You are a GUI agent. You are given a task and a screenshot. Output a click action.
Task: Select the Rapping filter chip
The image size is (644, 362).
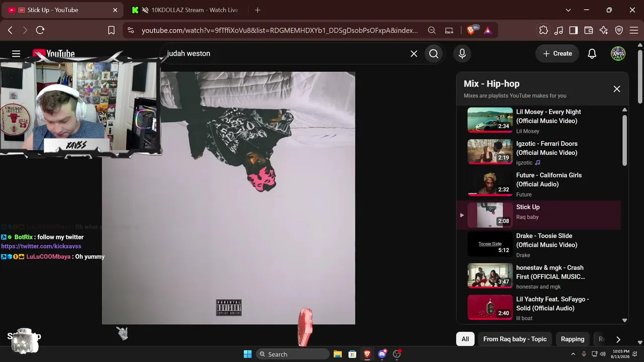pyautogui.click(x=573, y=339)
